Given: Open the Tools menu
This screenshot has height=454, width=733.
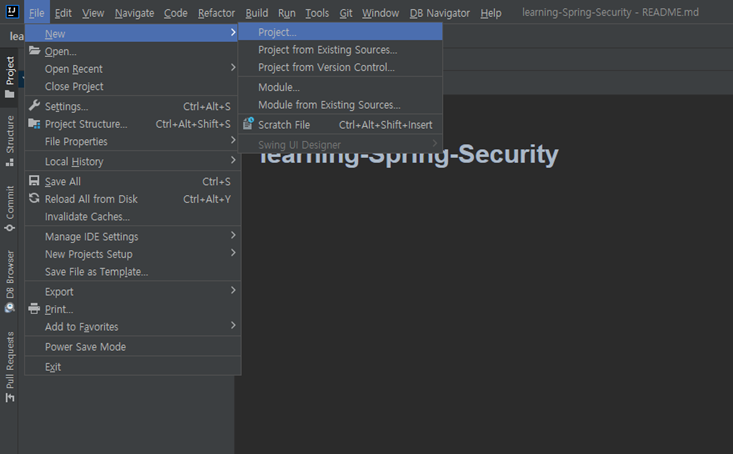Looking at the screenshot, I should (317, 13).
